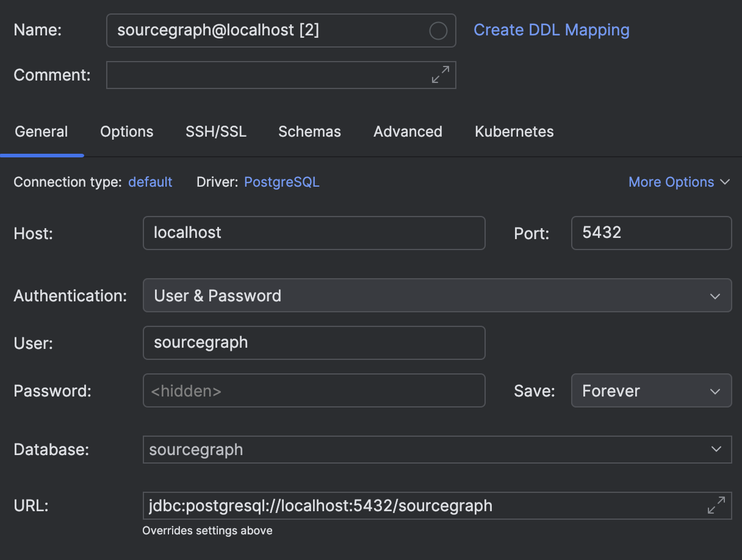This screenshot has height=560, width=742.
Task: Click the hidden Password field
Action: [314, 391]
